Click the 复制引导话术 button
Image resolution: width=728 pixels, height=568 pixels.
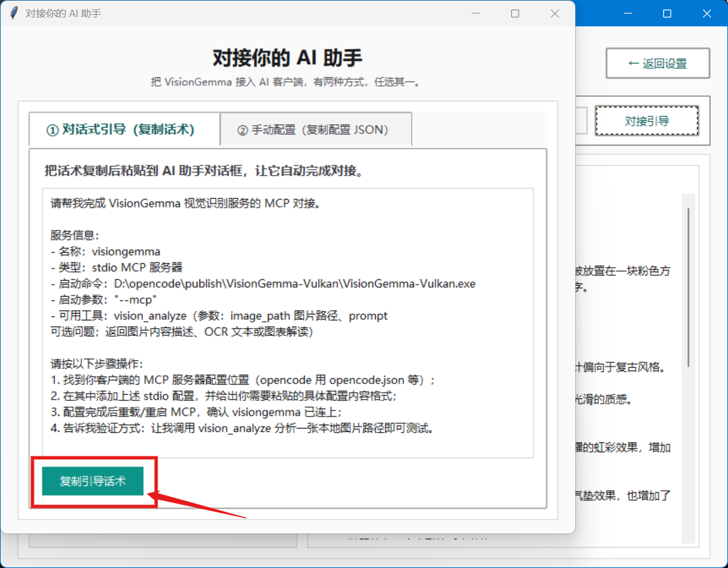[x=93, y=481]
